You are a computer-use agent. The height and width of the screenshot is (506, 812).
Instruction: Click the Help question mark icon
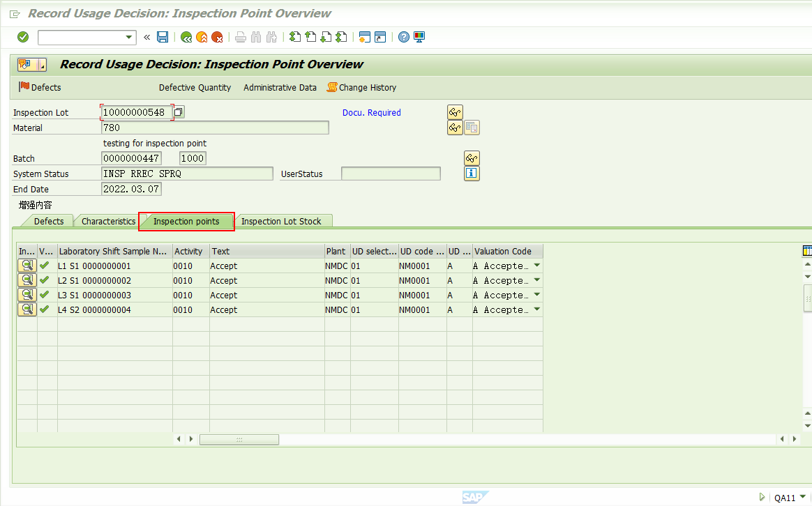(x=404, y=37)
